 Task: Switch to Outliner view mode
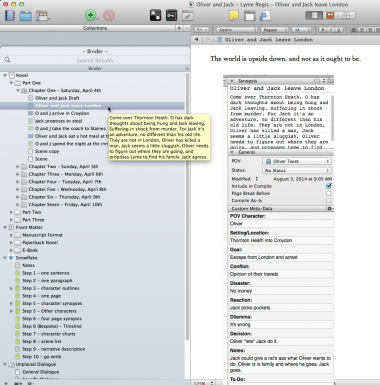pos(346,15)
